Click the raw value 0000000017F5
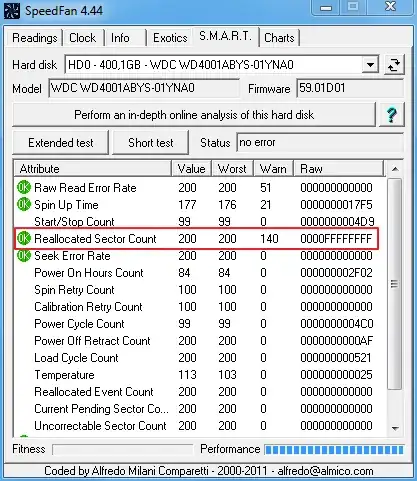The image size is (417, 481). 336,205
